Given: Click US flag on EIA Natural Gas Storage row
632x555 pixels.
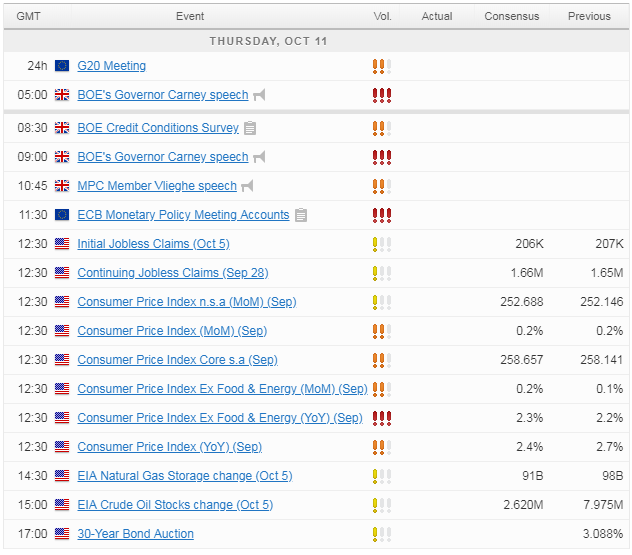Looking at the screenshot, I should pyautogui.click(x=62, y=476).
